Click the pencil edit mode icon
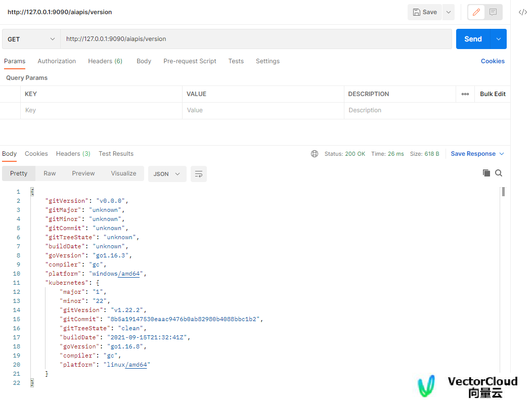532x400 pixels. click(476, 12)
